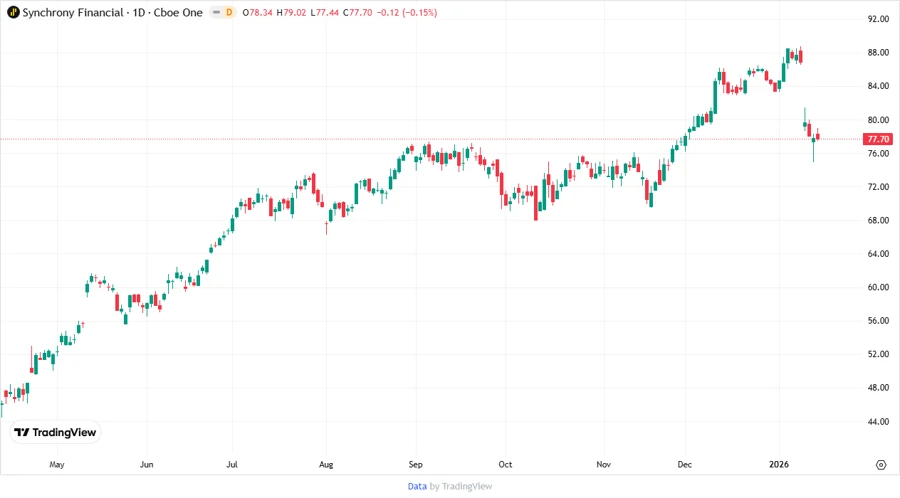Viewport: 900px width, 498px height.
Task: Click the Nov label on time axis
Action: [x=603, y=464]
